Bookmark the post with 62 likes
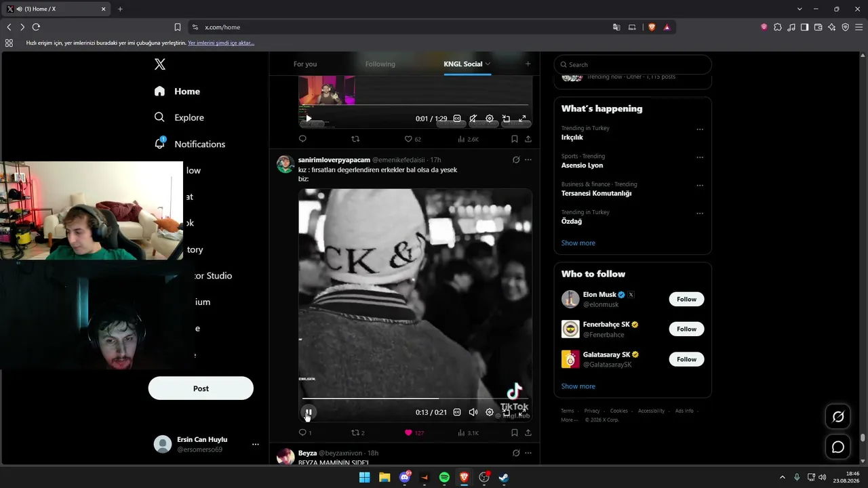Image resolution: width=868 pixels, height=488 pixels. (x=515, y=139)
